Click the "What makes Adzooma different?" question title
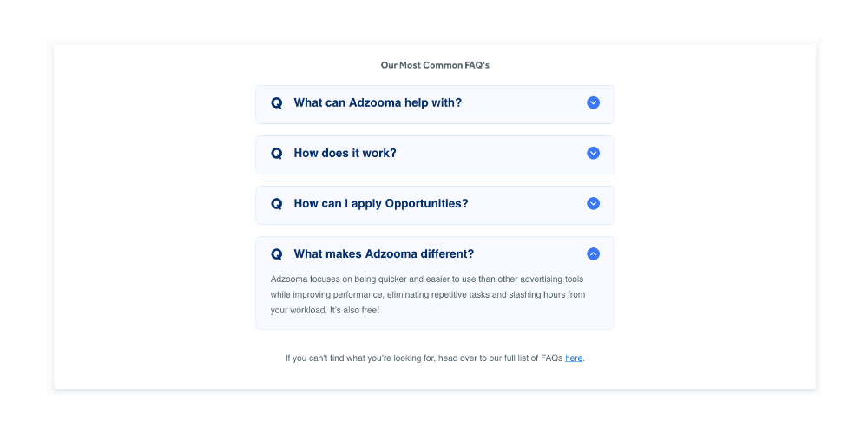This screenshot has height=434, width=868. (384, 253)
